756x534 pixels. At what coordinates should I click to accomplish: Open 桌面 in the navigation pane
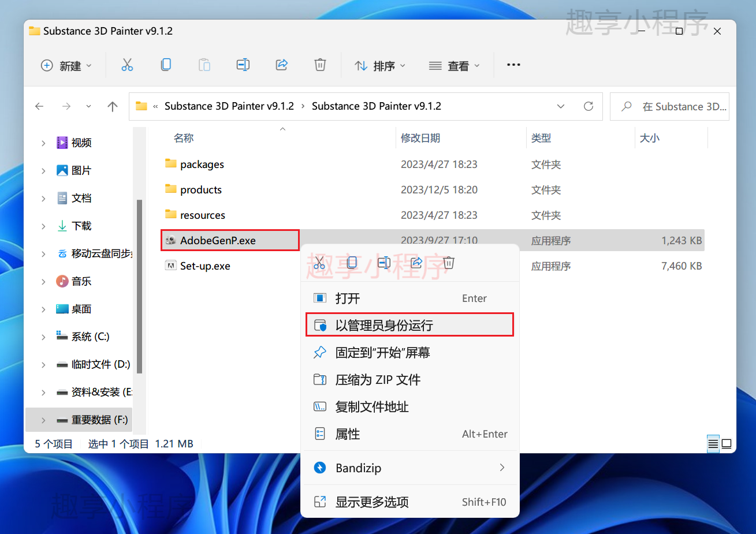click(x=81, y=309)
